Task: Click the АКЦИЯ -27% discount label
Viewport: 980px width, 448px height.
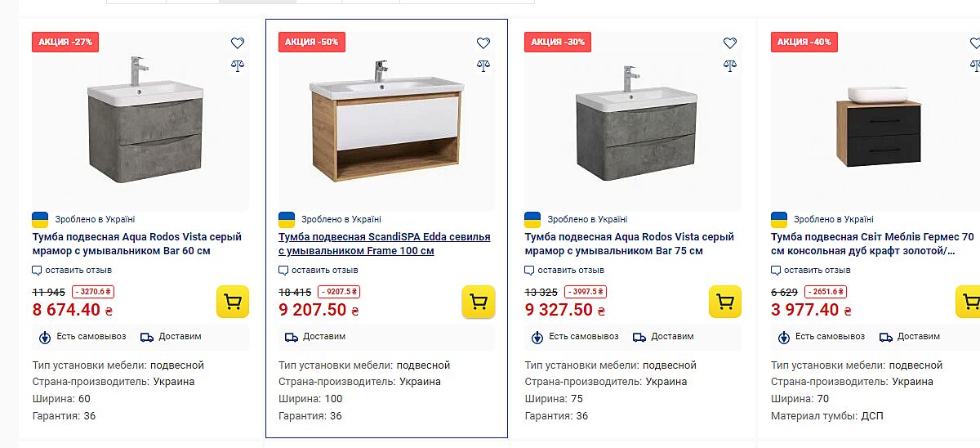Action: (65, 42)
